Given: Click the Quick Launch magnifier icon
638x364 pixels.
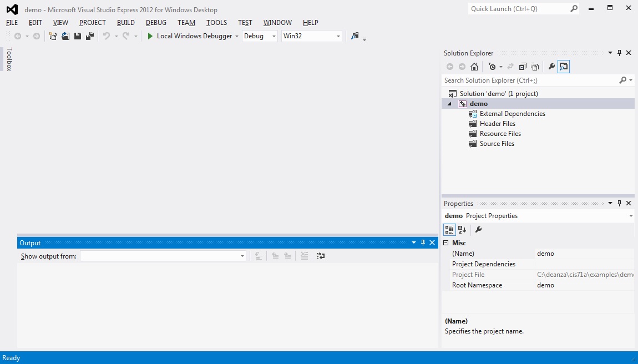Looking at the screenshot, I should coord(574,8).
